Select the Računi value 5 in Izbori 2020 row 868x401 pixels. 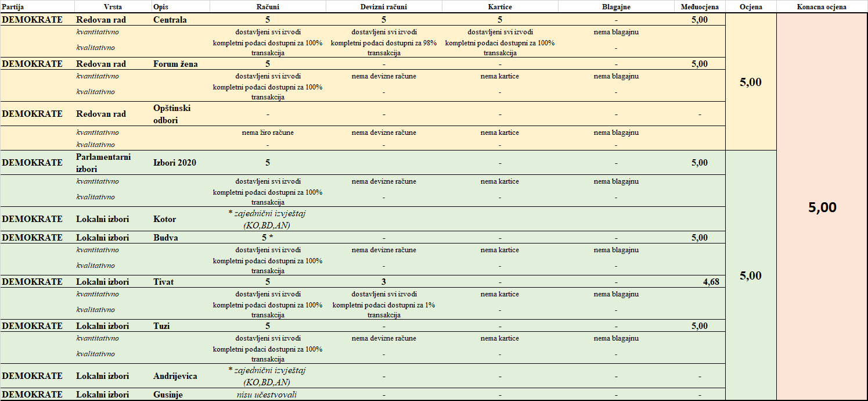coord(268,163)
